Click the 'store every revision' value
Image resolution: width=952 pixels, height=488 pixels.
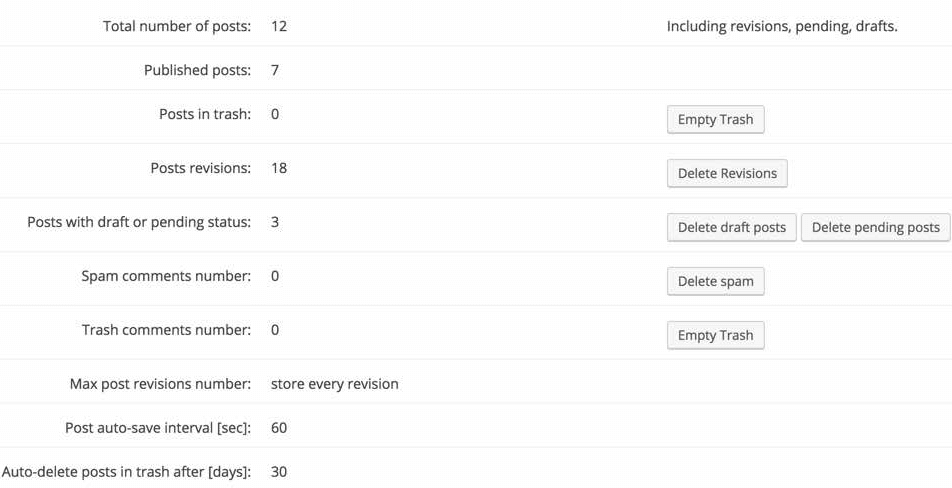(x=334, y=384)
